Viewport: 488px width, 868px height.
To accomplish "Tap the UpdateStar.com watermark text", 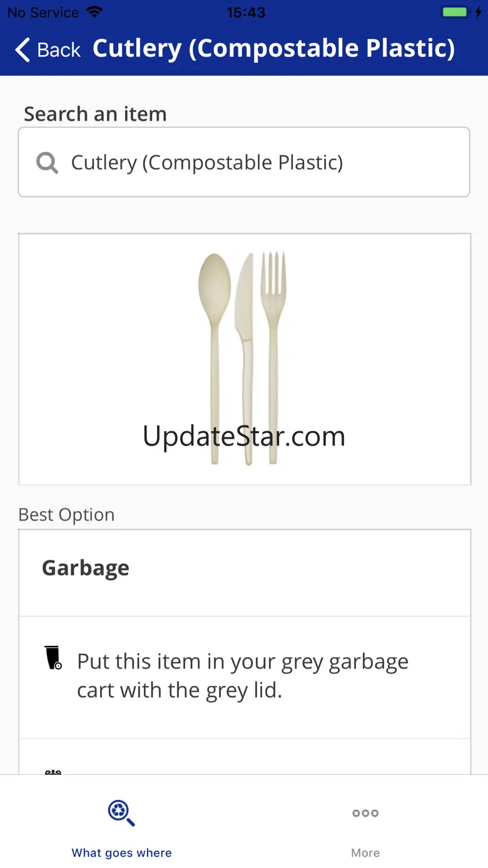I will coord(244,436).
